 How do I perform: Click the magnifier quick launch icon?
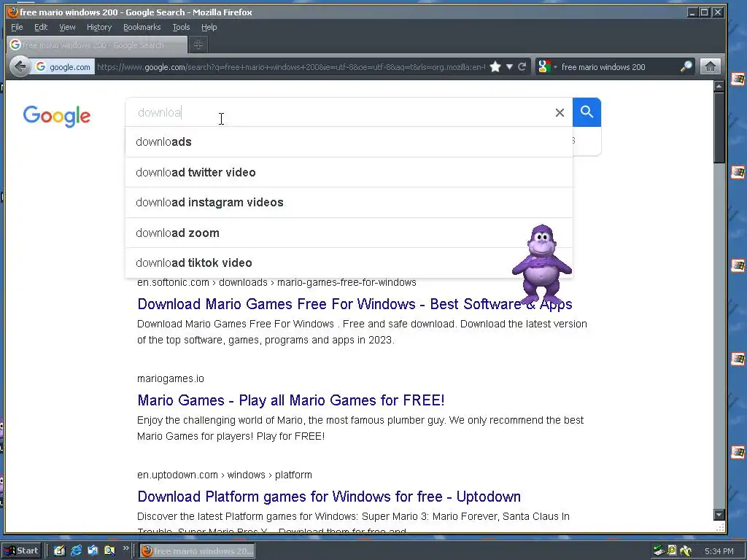(x=109, y=551)
